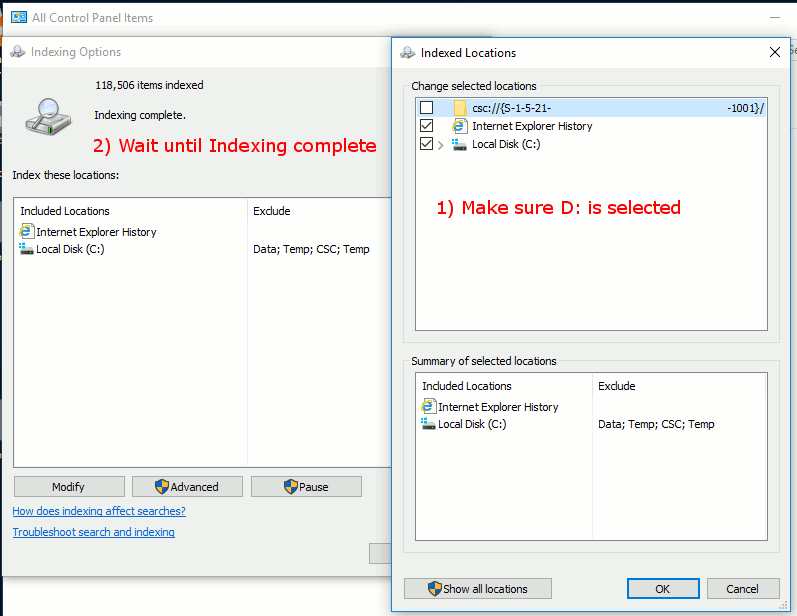The height and width of the screenshot is (616, 797).
Task: Uncheck the Local Disk (C:) checkbox
Action: pyautogui.click(x=426, y=144)
